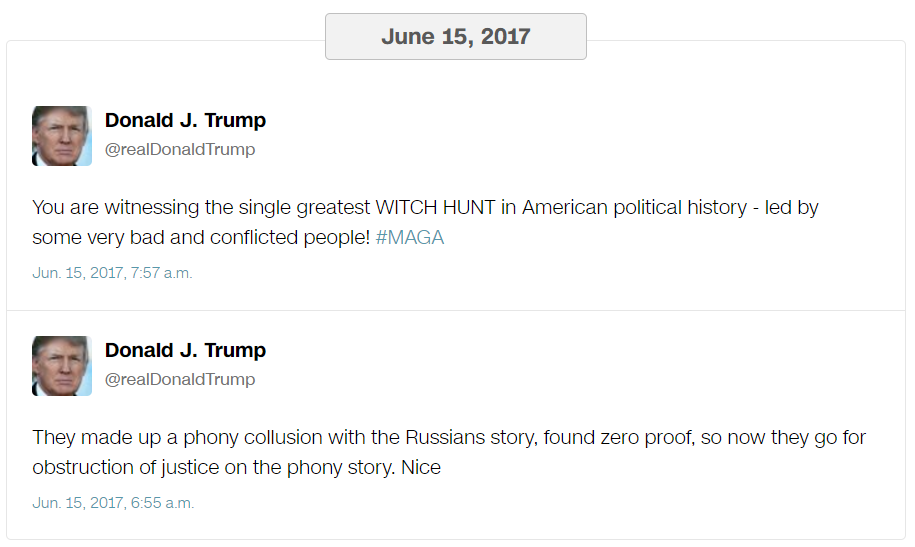Click the word 'Nice' ending the tweet
Image resolution: width=915 pixels, height=547 pixels.
coord(421,468)
